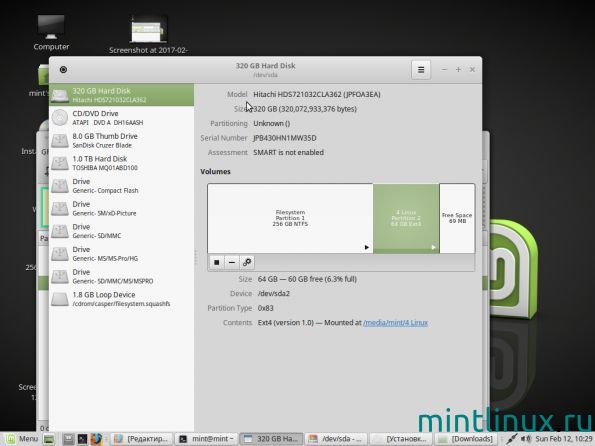Image resolution: width=595 pixels, height=446 pixels.
Task: Open the clock showing Sun Feb 12, 10:29
Action: 564,439
